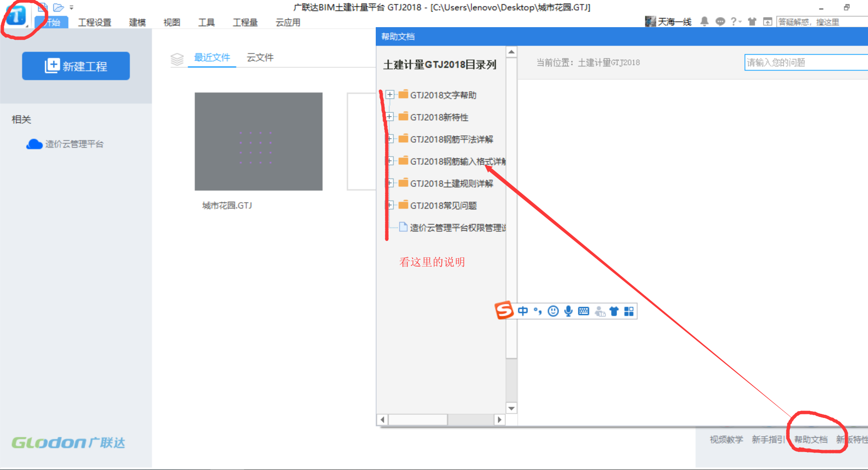Open the 工程设置 ribbon tab
Viewport: 868px width, 470px height.
click(x=94, y=22)
